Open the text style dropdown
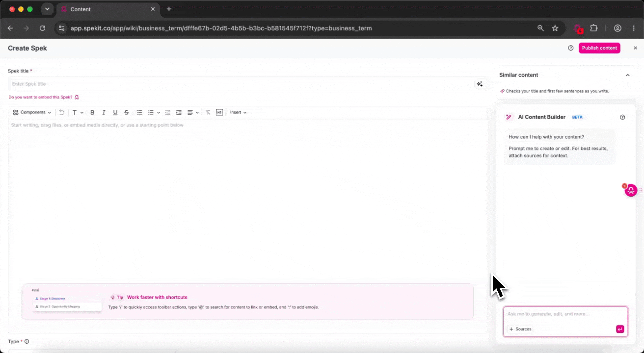Screen dimensions: 644x353 [x=78, y=112]
